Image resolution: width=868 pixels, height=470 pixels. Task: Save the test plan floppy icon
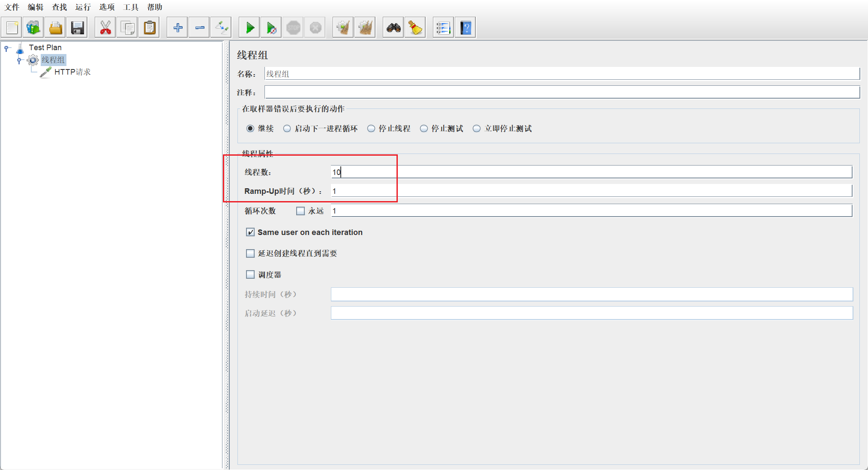click(78, 28)
